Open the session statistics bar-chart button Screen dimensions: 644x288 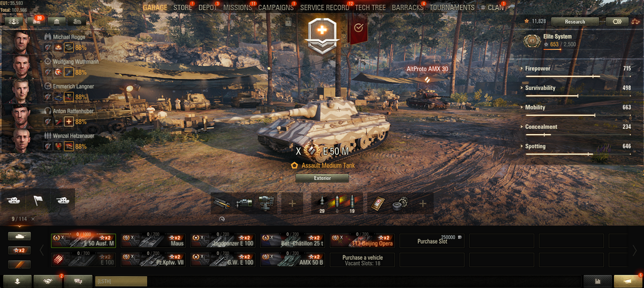(x=597, y=281)
